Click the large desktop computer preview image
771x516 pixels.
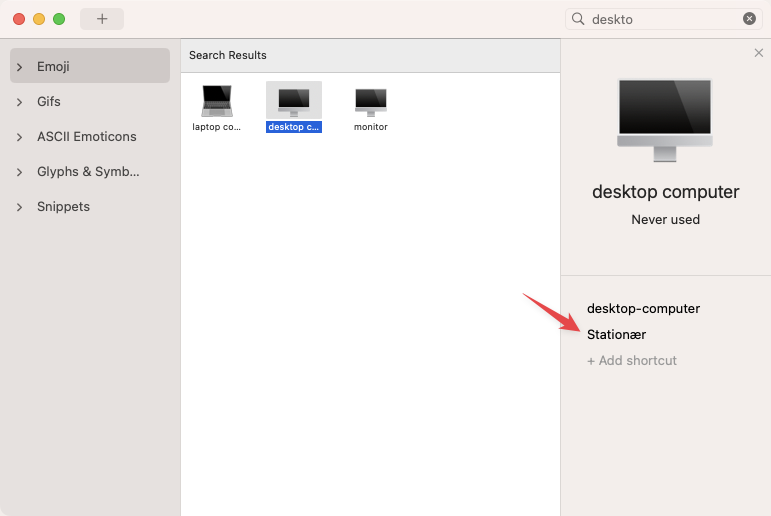pyautogui.click(x=665, y=118)
